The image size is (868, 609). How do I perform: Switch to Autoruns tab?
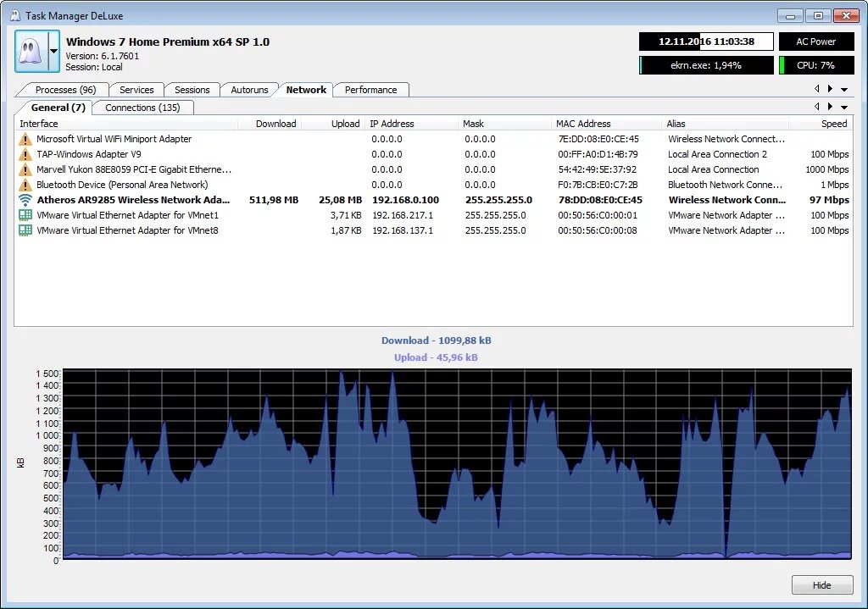click(x=249, y=90)
